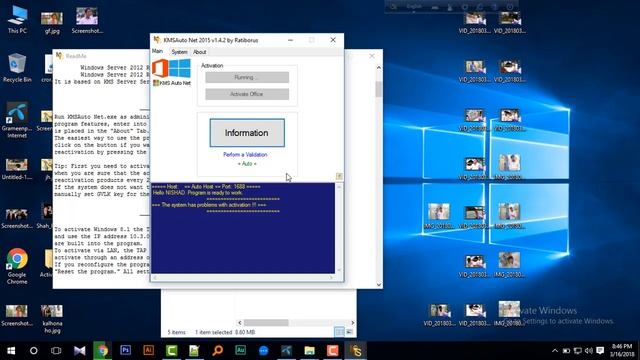Open the network icon in system tray
Screen dimensions: 640x360
coord(578,351)
